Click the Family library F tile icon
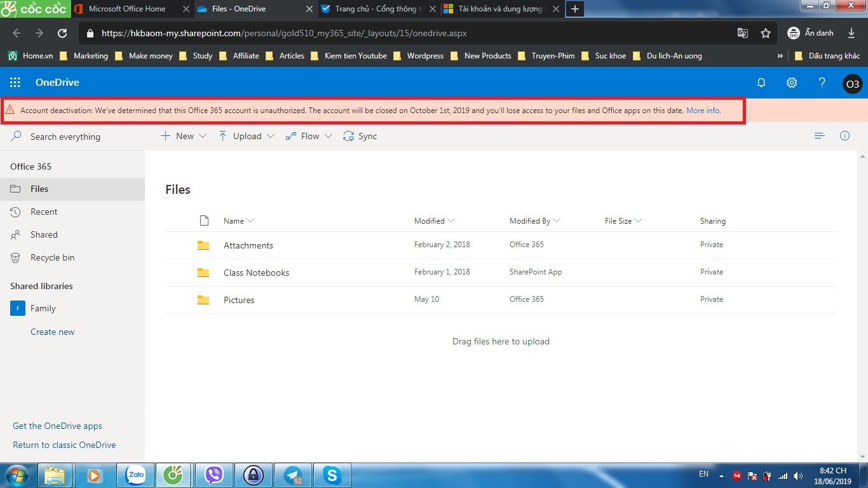This screenshot has width=868, height=488. pyautogui.click(x=18, y=308)
